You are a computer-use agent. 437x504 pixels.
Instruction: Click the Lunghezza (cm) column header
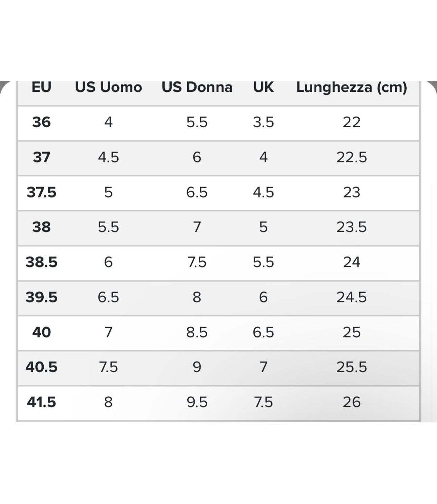[352, 88]
